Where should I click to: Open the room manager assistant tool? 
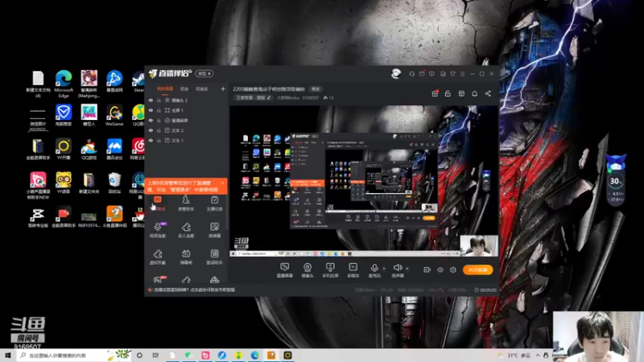pyautogui.click(x=186, y=204)
